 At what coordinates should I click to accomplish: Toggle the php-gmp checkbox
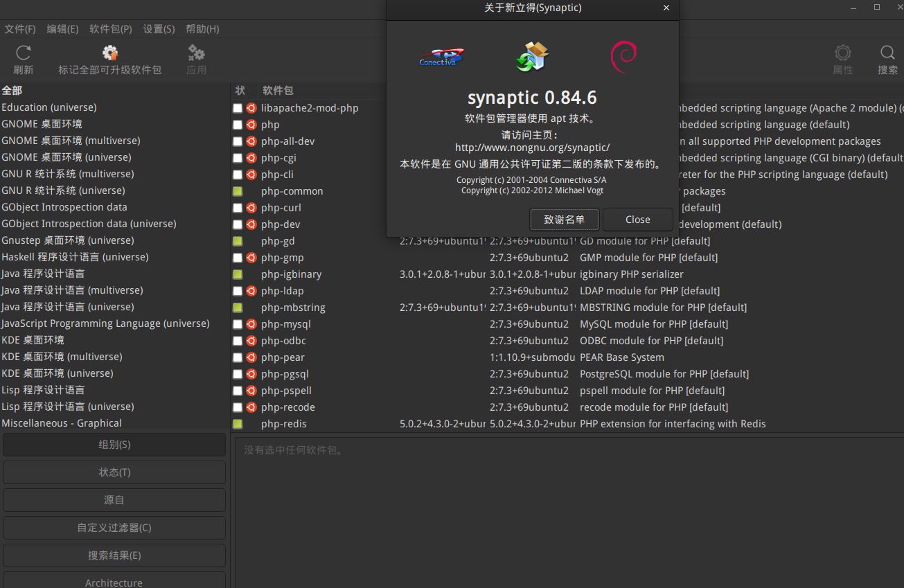pos(238,258)
